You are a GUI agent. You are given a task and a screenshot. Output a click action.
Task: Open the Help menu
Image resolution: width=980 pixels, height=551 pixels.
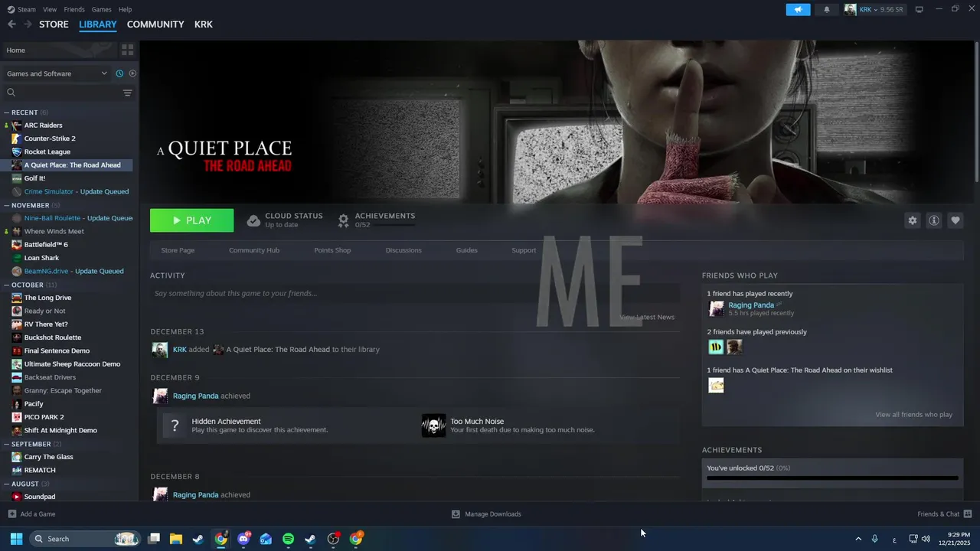point(125,9)
